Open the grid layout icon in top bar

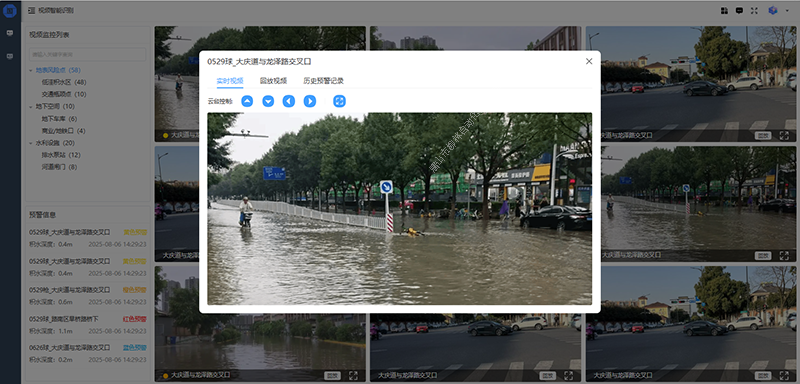click(724, 10)
